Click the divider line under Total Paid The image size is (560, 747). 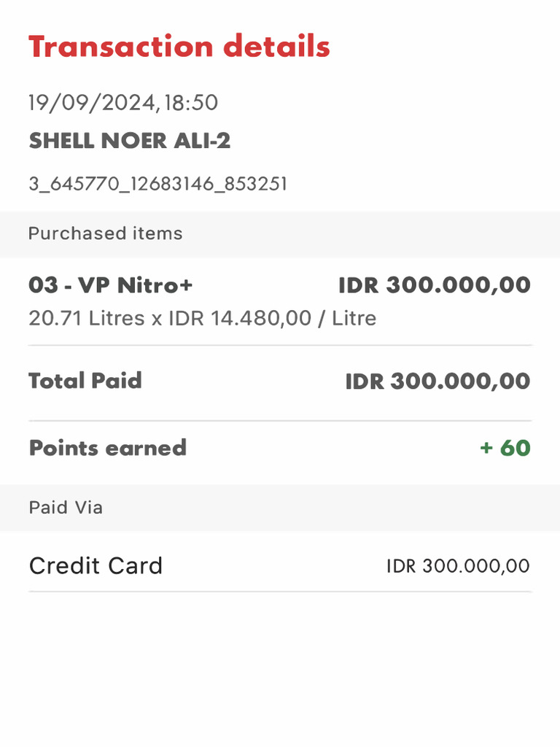(280, 421)
